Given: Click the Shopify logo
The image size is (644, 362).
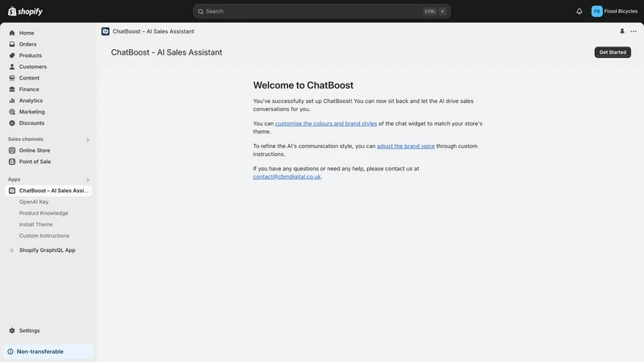Looking at the screenshot, I should point(26,11).
